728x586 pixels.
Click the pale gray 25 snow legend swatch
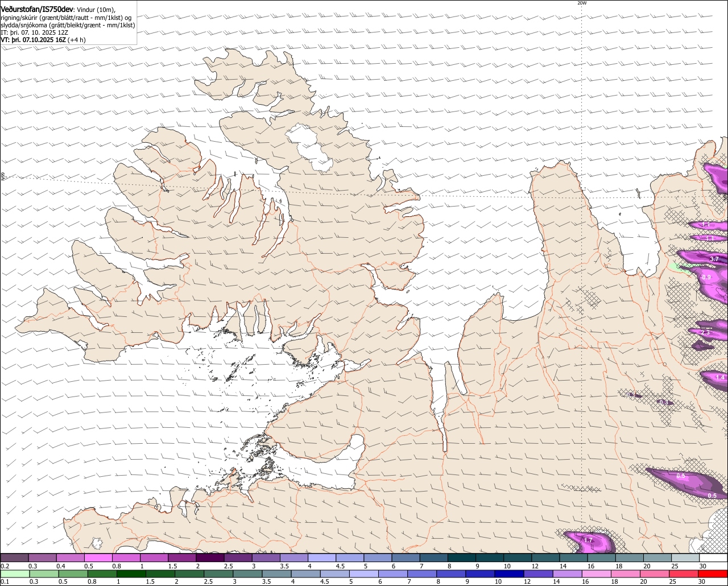(685, 558)
